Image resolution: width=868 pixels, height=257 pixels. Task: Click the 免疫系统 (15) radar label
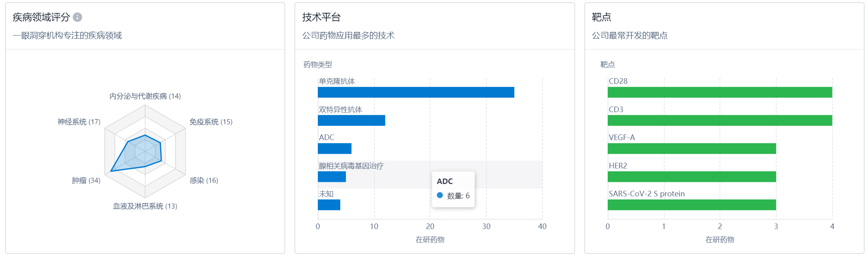(x=211, y=122)
